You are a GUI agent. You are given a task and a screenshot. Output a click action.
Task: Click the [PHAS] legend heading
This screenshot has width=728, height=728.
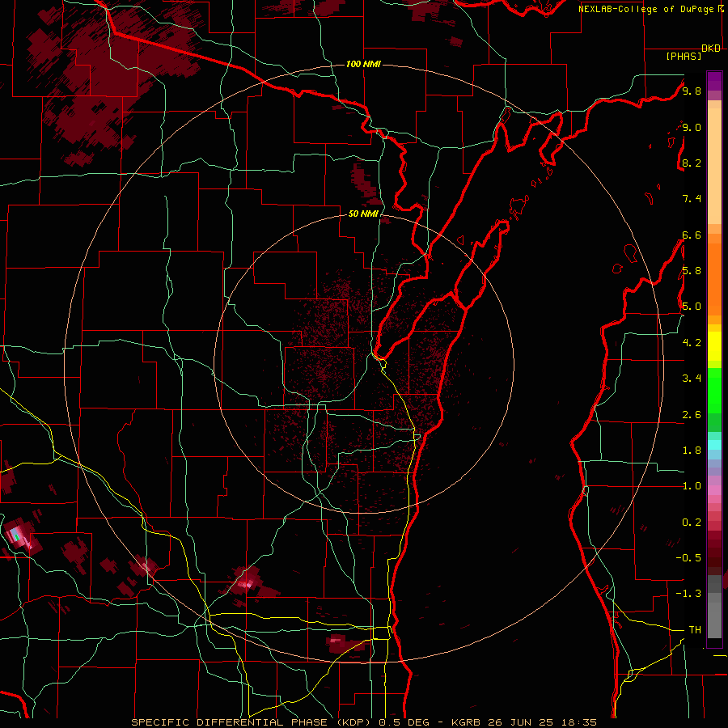684,56
